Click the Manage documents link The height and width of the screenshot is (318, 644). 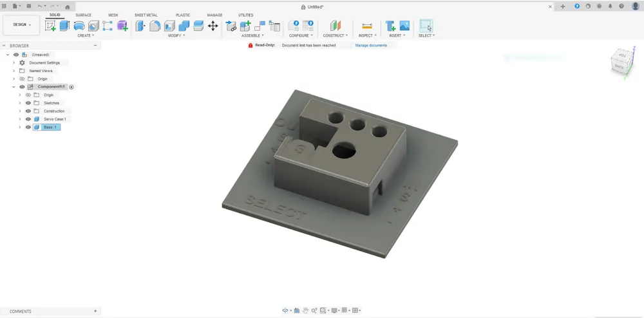point(371,46)
